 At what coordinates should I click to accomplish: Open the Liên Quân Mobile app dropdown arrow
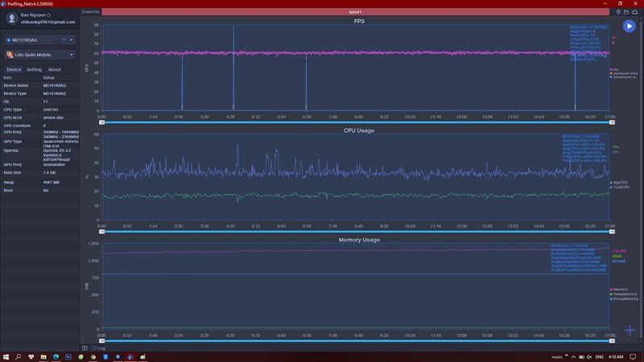point(72,55)
